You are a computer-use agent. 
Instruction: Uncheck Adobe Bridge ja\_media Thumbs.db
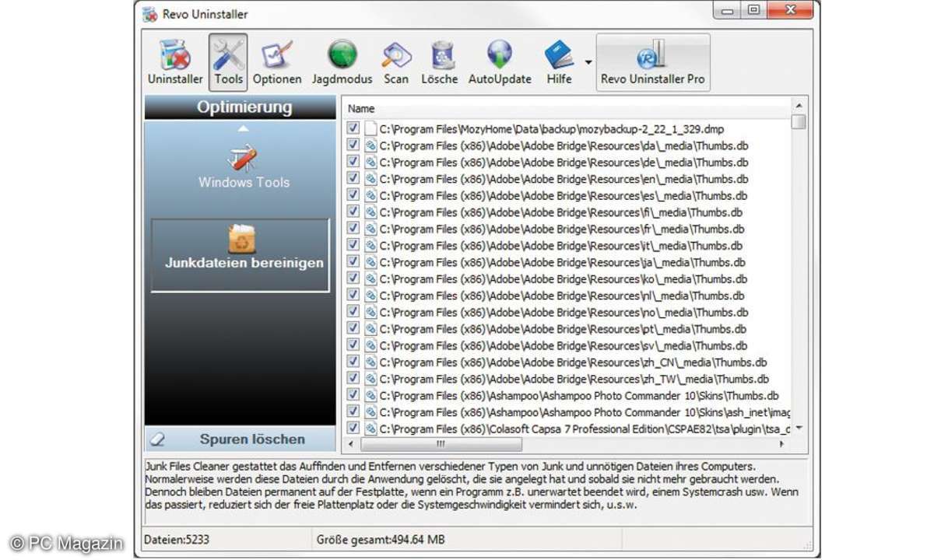pos(353,262)
